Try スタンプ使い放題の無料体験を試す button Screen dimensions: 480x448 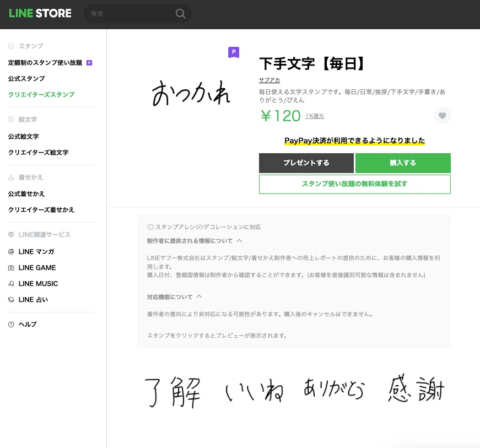point(355,184)
